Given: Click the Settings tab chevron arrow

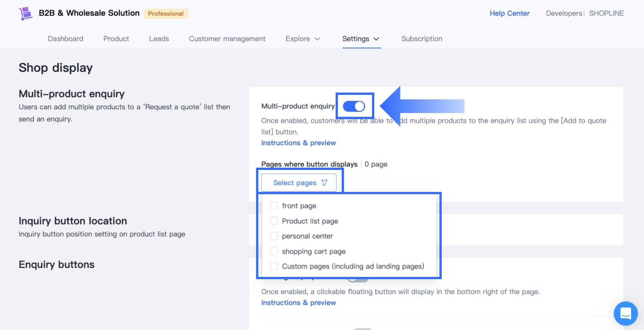Looking at the screenshot, I should point(377,39).
